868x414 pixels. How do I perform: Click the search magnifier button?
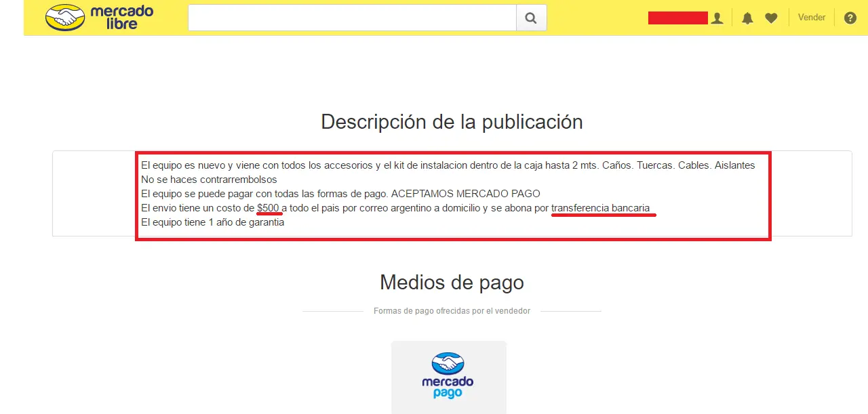[531, 18]
